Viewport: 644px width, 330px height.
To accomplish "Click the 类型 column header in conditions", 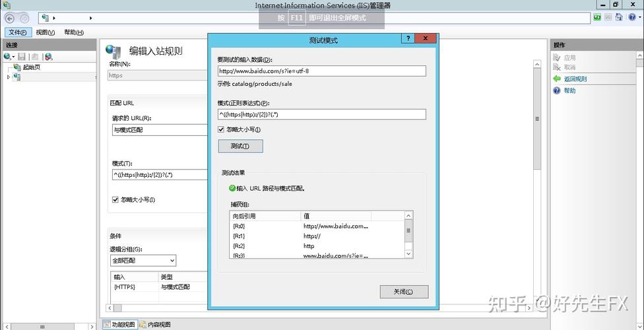I will click(x=183, y=277).
